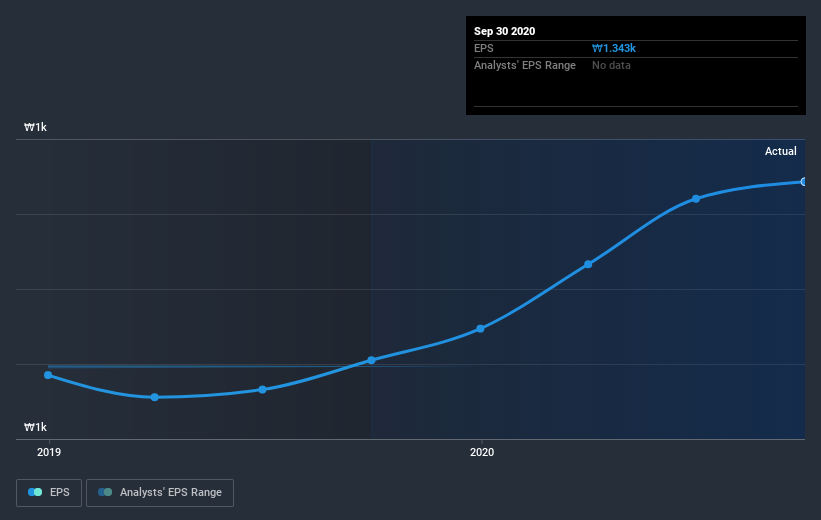This screenshot has width=821, height=520.
Task: Click the bottom ₩1k y-axis label
Action: pyautogui.click(x=35, y=427)
